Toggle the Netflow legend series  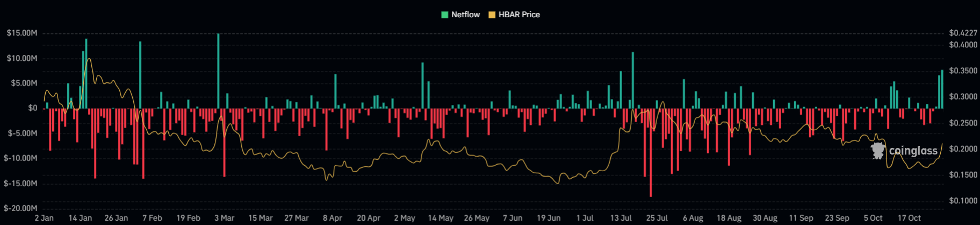point(465,15)
